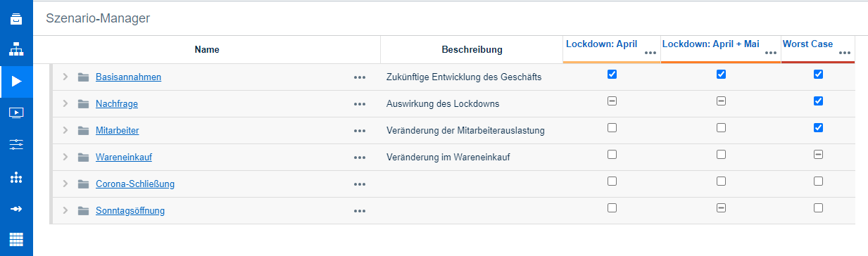Open the sliders settings icon in sidebar
The height and width of the screenshot is (256, 868).
[16, 145]
